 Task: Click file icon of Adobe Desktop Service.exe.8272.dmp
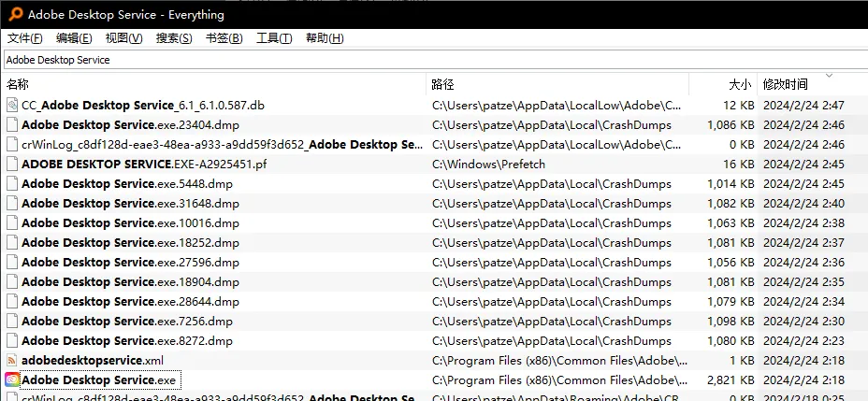pyautogui.click(x=12, y=341)
